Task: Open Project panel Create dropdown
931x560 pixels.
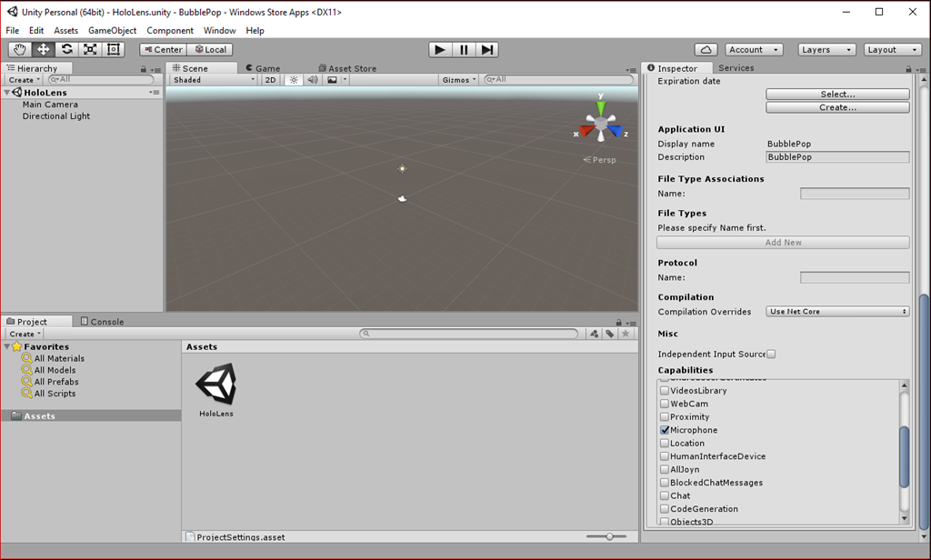Action: [25, 334]
